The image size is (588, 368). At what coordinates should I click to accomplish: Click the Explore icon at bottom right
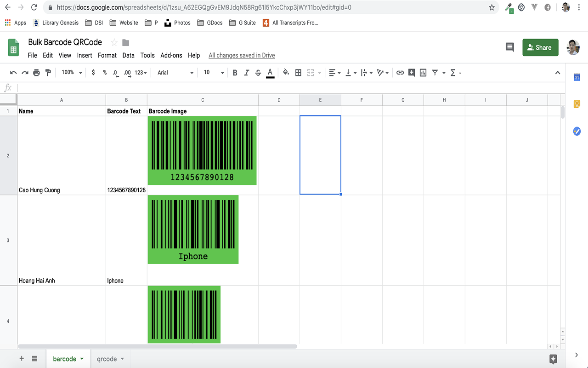(x=553, y=359)
